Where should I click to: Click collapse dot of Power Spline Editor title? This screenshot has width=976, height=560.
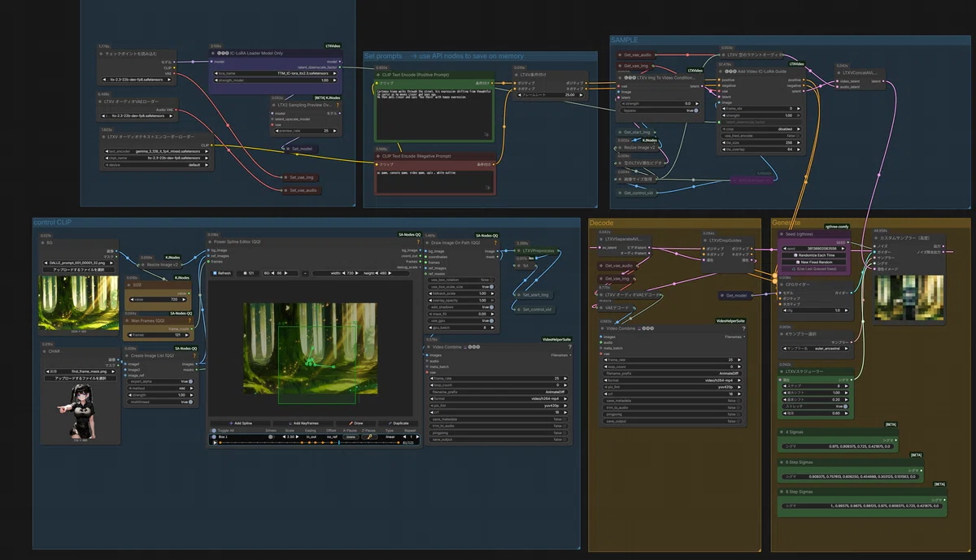pos(210,241)
